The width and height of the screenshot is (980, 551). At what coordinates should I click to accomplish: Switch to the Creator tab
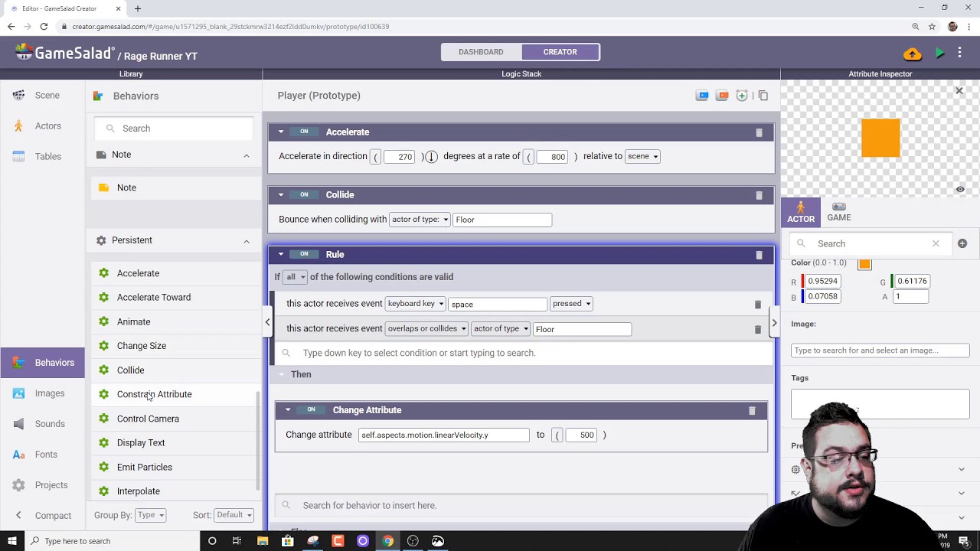click(560, 52)
